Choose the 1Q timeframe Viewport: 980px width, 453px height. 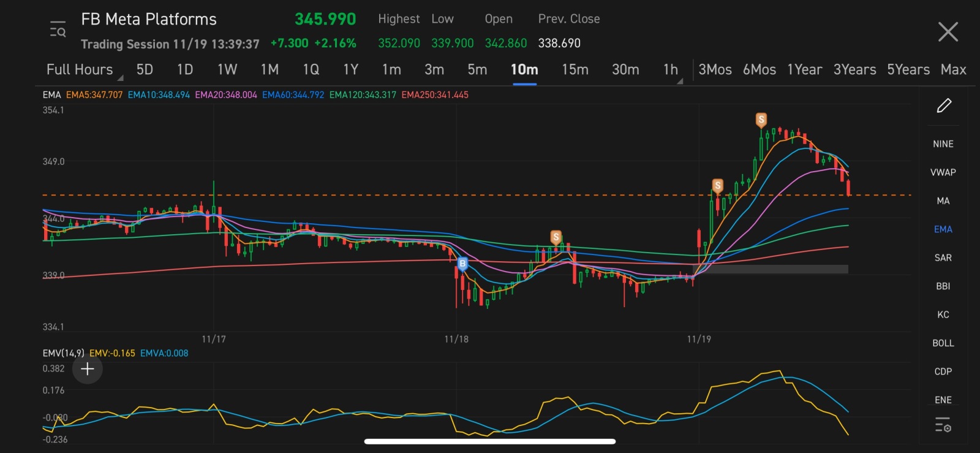point(311,69)
